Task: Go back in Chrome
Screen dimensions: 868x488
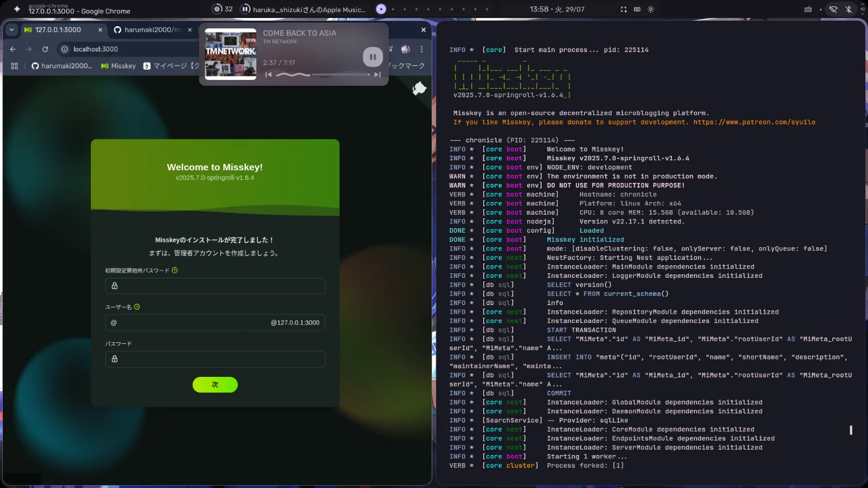Action: (13, 49)
